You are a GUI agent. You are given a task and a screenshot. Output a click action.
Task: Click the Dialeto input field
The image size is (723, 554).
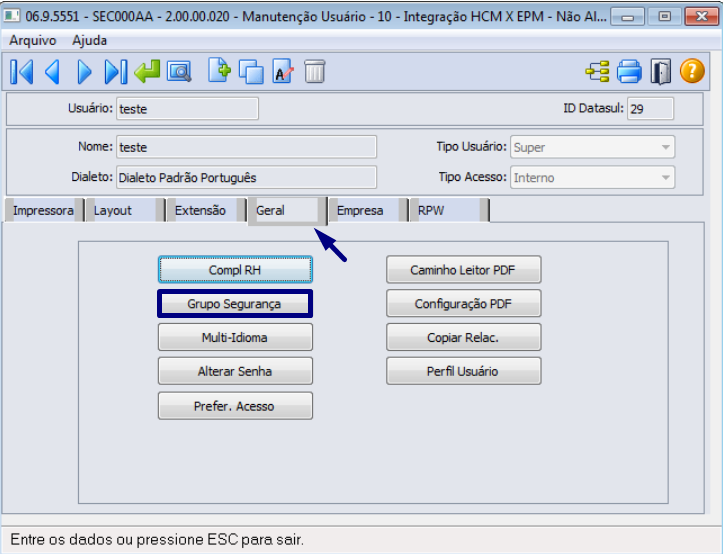(x=246, y=178)
